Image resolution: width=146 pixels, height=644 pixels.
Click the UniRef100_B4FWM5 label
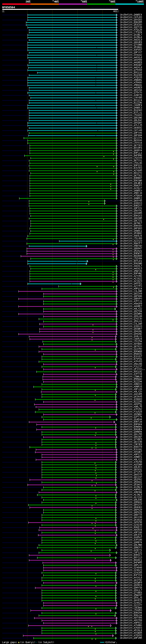[131, 562]
